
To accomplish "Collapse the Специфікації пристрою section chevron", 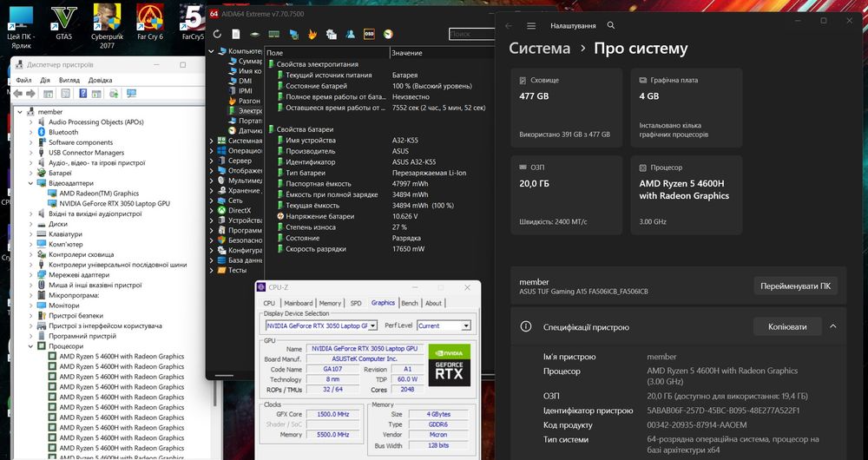I will tap(832, 326).
